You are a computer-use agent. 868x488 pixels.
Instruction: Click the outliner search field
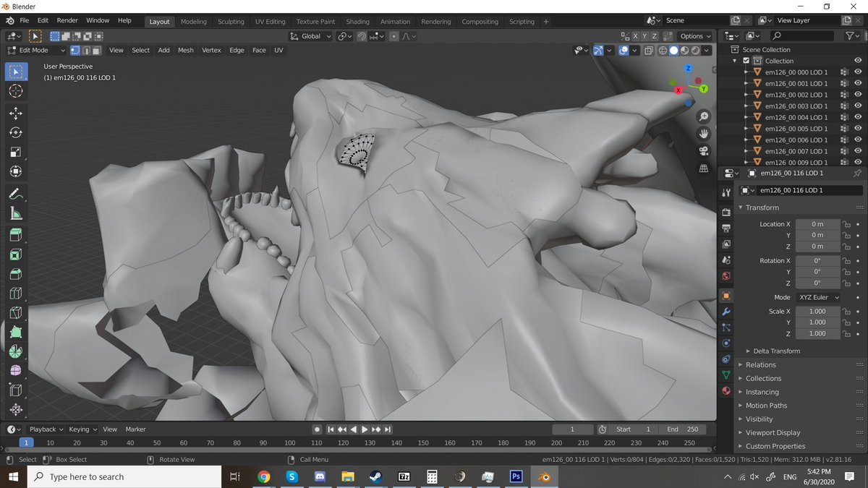(x=803, y=35)
